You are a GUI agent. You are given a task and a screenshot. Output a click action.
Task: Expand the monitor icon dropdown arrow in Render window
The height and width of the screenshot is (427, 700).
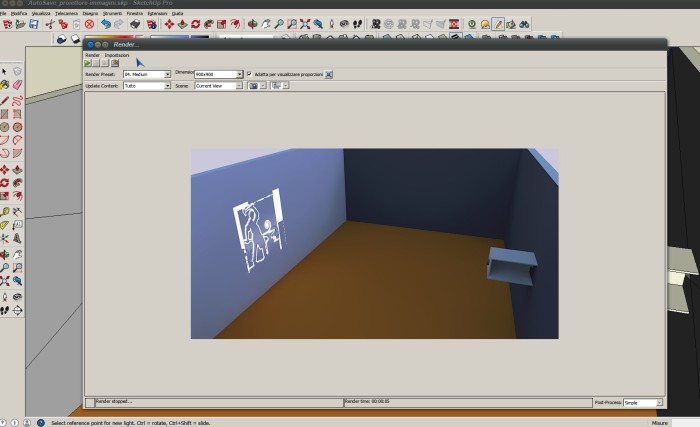coord(286,86)
